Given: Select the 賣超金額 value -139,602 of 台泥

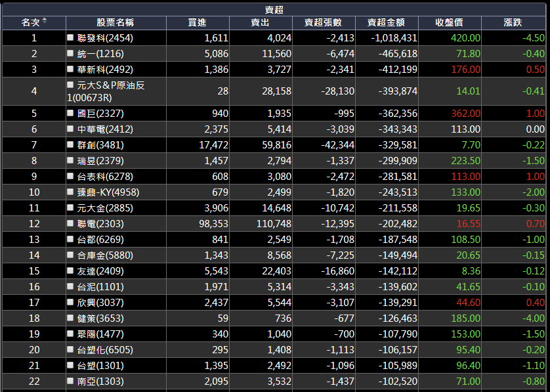Looking at the screenshot, I should pos(398,287).
